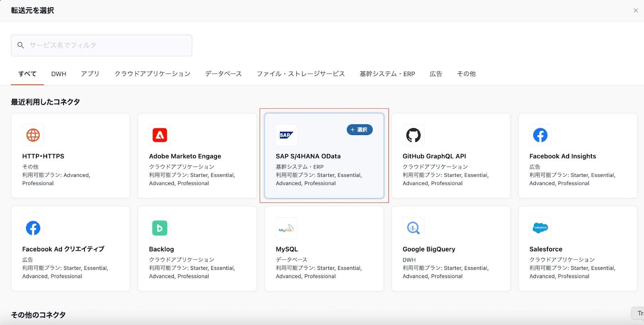
Task: Click the Salesforce cloud logo icon
Action: click(x=540, y=228)
